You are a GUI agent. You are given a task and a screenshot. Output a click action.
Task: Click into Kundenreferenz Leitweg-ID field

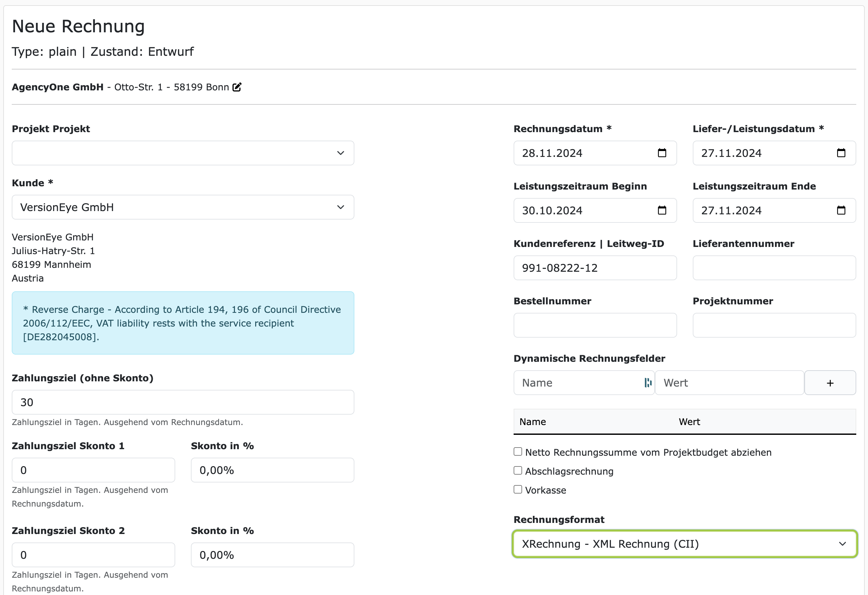[x=595, y=268]
